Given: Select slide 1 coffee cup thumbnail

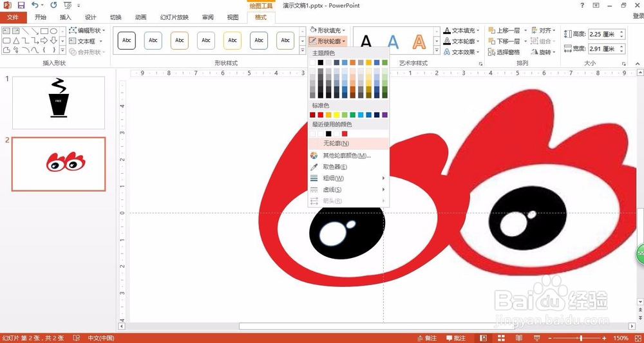Looking at the screenshot, I should pyautogui.click(x=59, y=103).
